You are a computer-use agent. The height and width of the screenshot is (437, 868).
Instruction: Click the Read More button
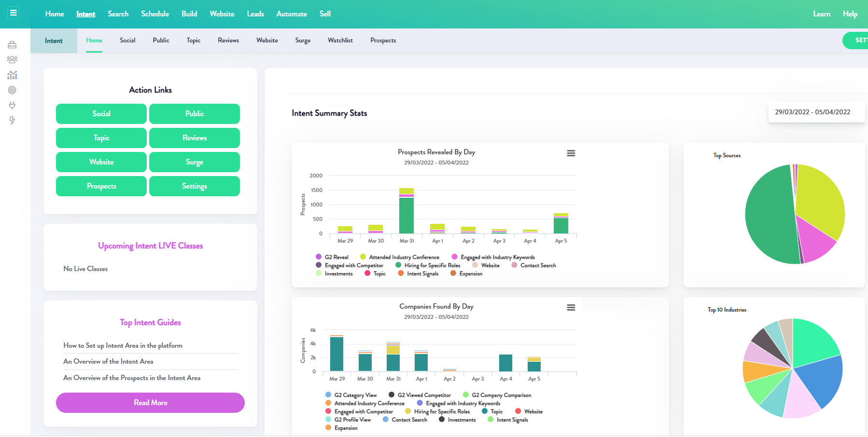tap(150, 403)
